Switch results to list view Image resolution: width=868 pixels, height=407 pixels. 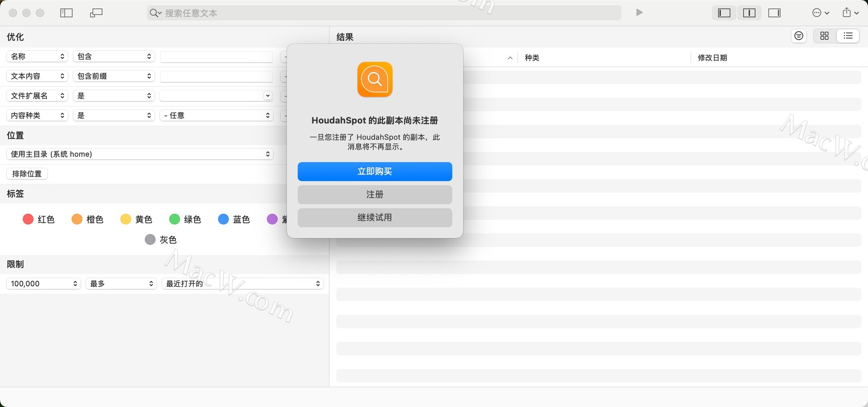click(848, 36)
